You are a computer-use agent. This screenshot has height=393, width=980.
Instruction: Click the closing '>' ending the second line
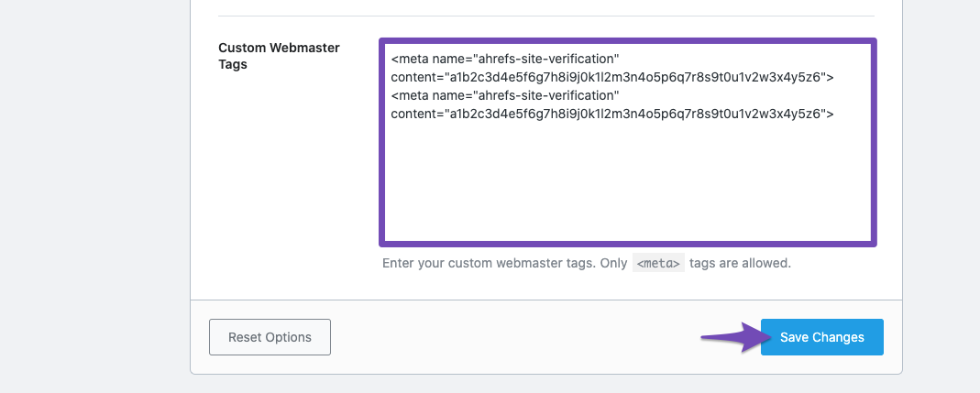point(830,78)
